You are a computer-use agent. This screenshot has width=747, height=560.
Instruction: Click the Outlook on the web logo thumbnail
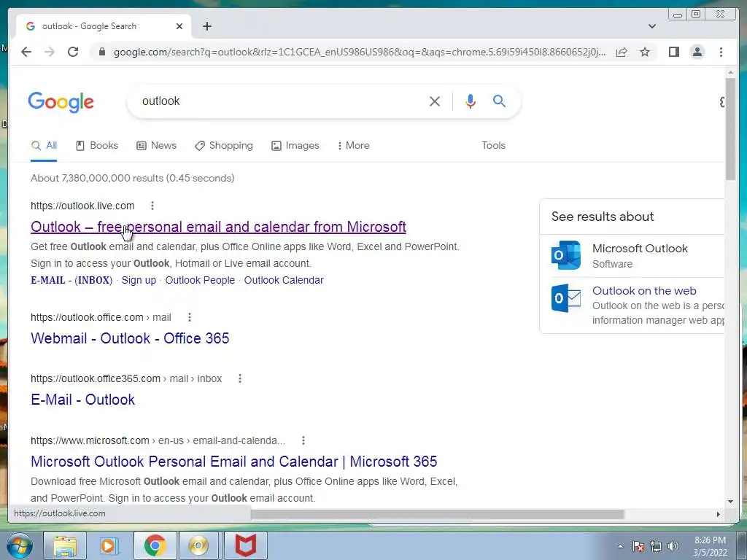566,298
